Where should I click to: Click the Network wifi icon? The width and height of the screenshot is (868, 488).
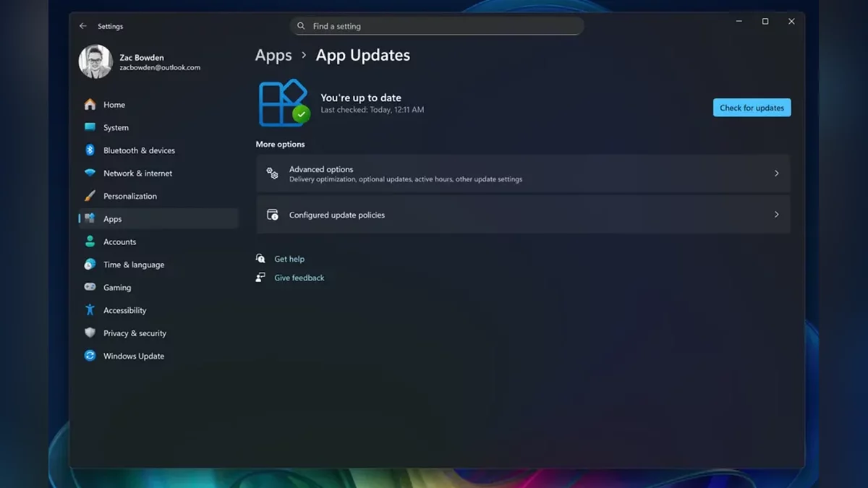90,173
